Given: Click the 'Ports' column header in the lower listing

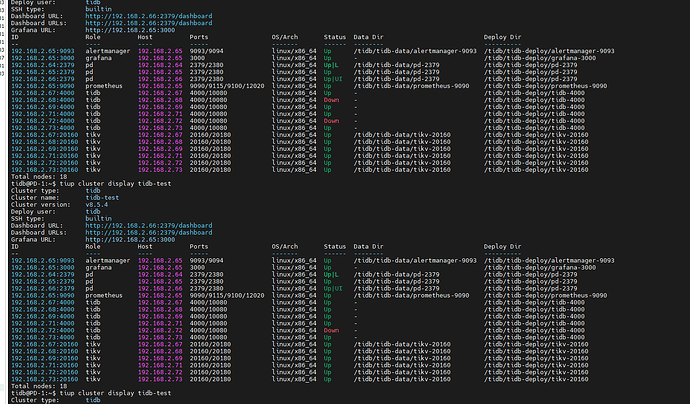Looking at the screenshot, I should [199, 246].
